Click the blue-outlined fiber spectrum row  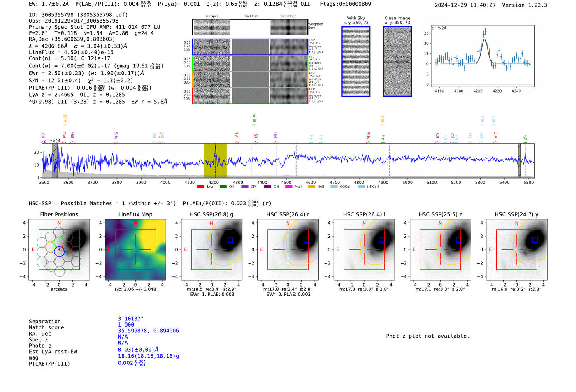[250, 47]
